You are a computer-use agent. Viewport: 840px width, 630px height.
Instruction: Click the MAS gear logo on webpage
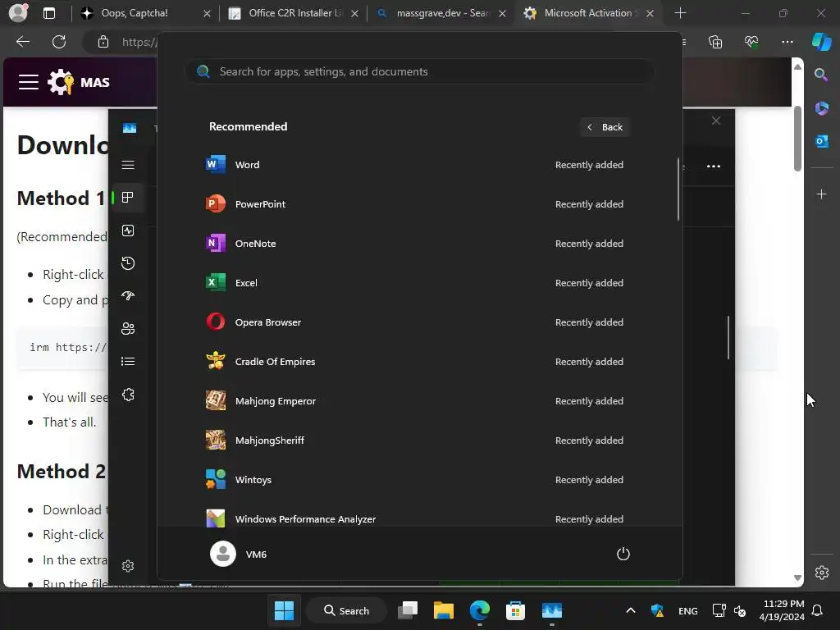pyautogui.click(x=61, y=82)
